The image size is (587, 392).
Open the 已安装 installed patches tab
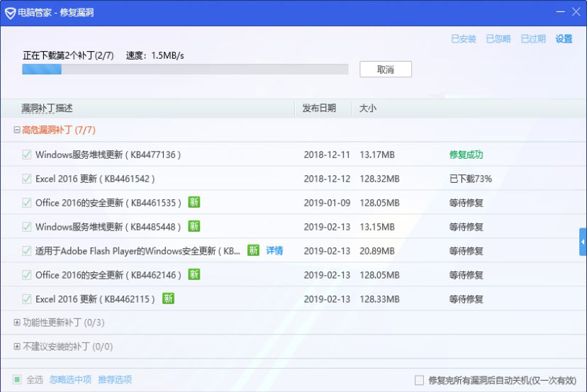464,39
